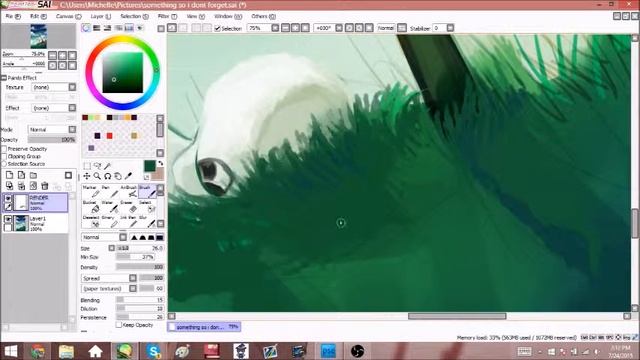
Task: Hide Layer1 with its eye icon
Action: pyautogui.click(x=8, y=219)
